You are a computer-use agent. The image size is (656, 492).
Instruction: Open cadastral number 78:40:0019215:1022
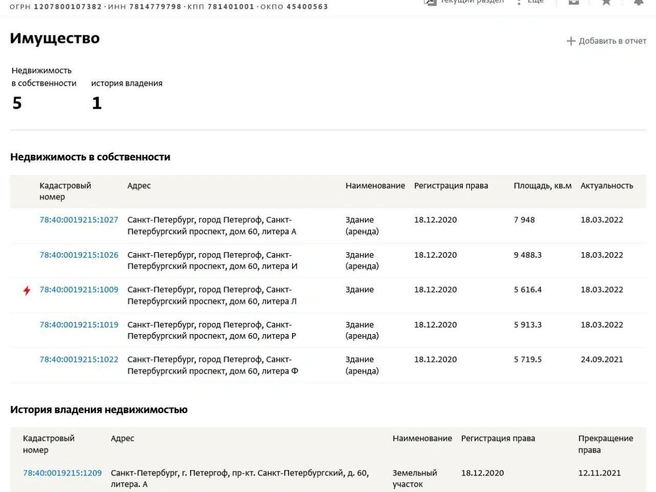79,360
